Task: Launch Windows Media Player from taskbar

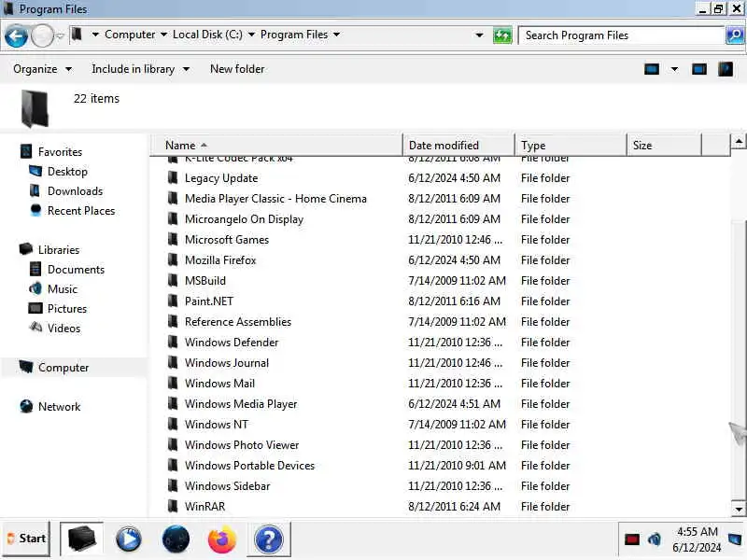Action: tap(128, 539)
